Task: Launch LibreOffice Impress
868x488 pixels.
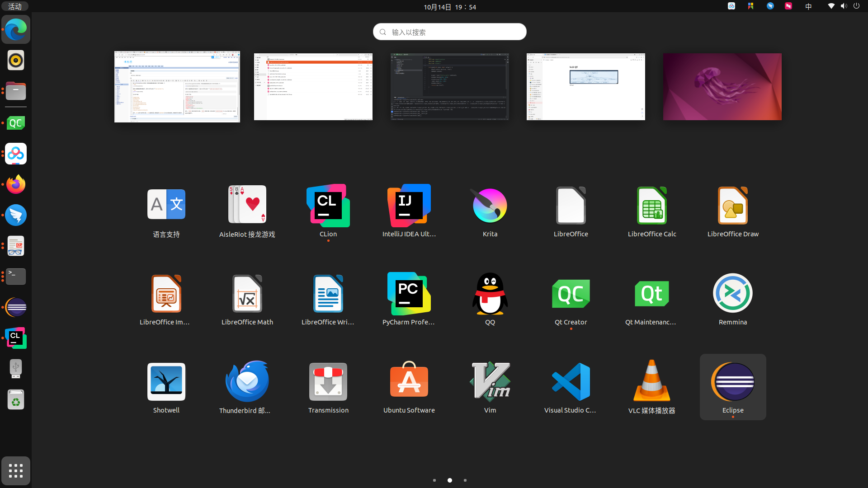Action: point(166,299)
